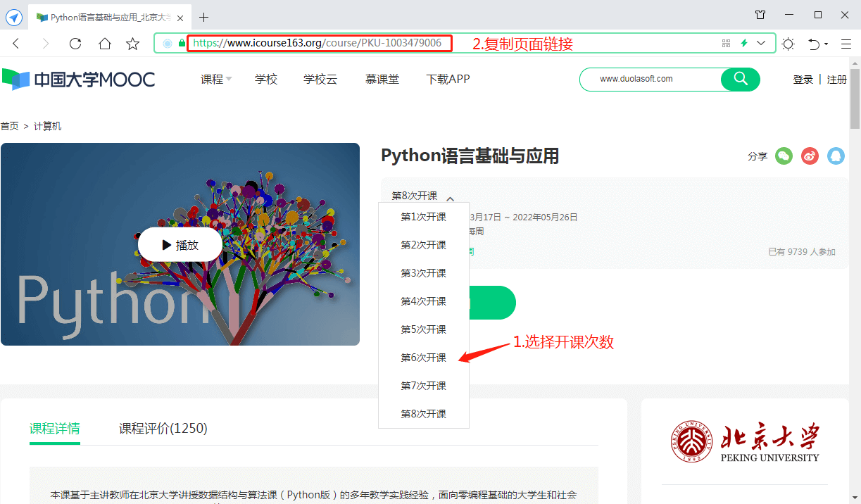Go to browser home icon
The image size is (861, 504).
coord(104,44)
